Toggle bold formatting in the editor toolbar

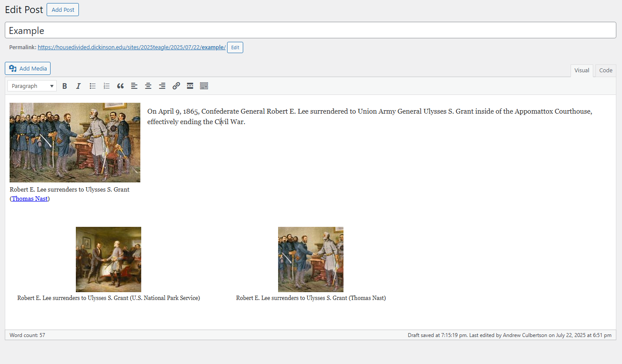tap(65, 86)
